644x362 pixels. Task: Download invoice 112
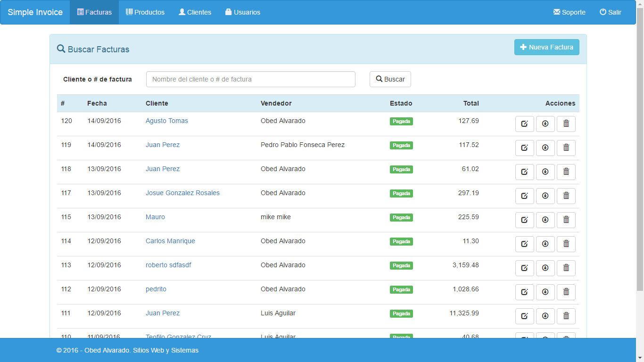pos(545,292)
